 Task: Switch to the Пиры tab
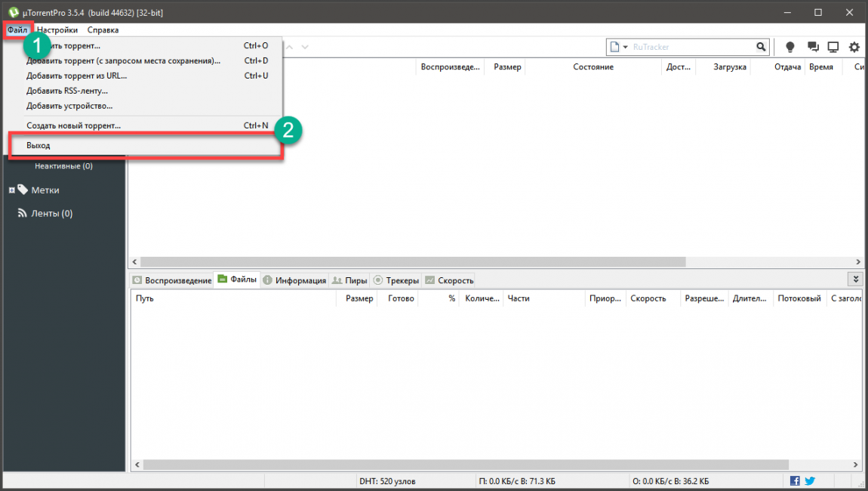click(350, 280)
